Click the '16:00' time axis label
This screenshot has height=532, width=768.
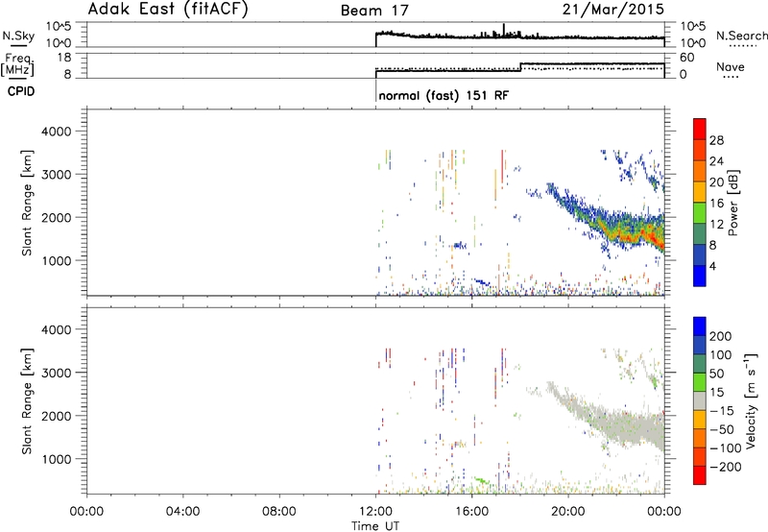[472, 512]
